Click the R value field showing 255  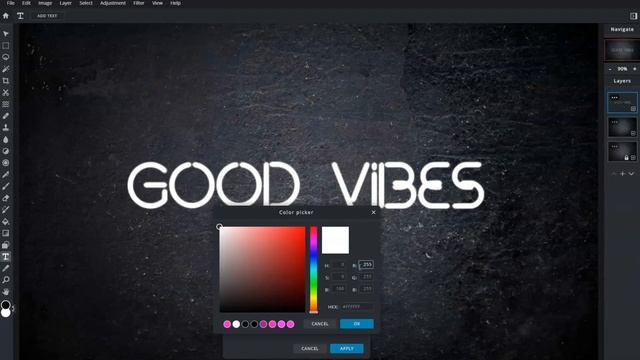pos(366,264)
